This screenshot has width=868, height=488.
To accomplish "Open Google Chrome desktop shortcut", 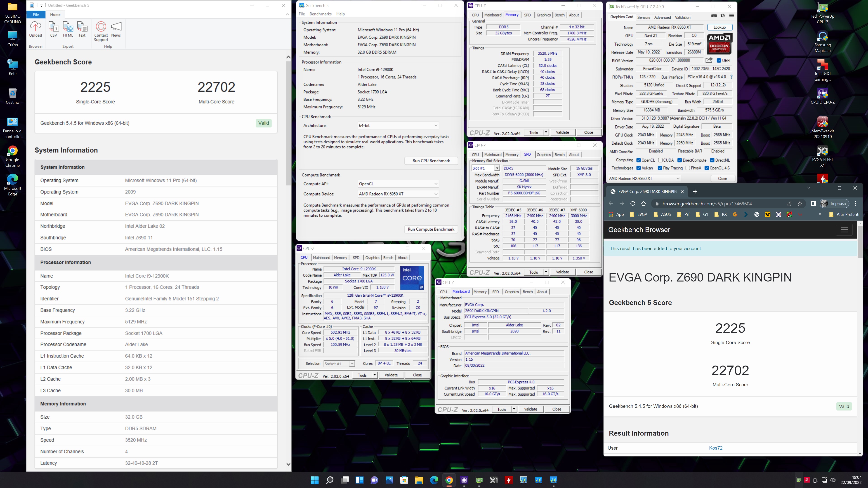I will (x=12, y=157).
